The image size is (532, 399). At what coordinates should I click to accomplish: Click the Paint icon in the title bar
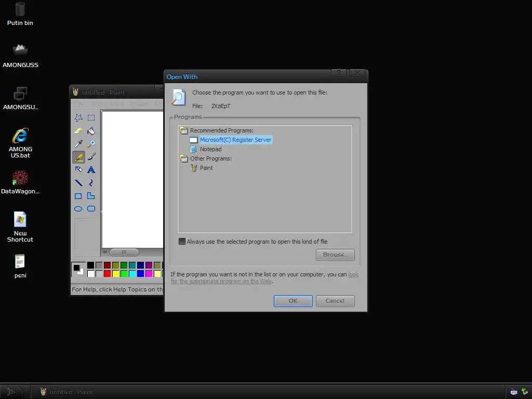[x=76, y=92]
